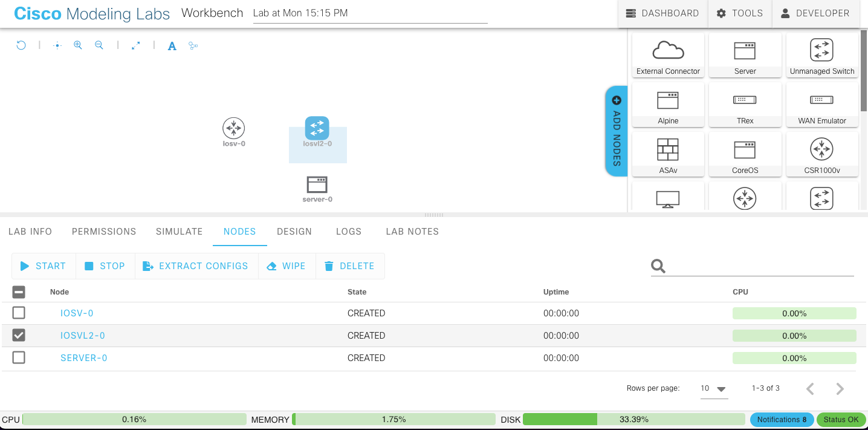Click the fit-to-screen expand arrows icon
Image resolution: width=868 pixels, height=430 pixels.
coord(136,45)
